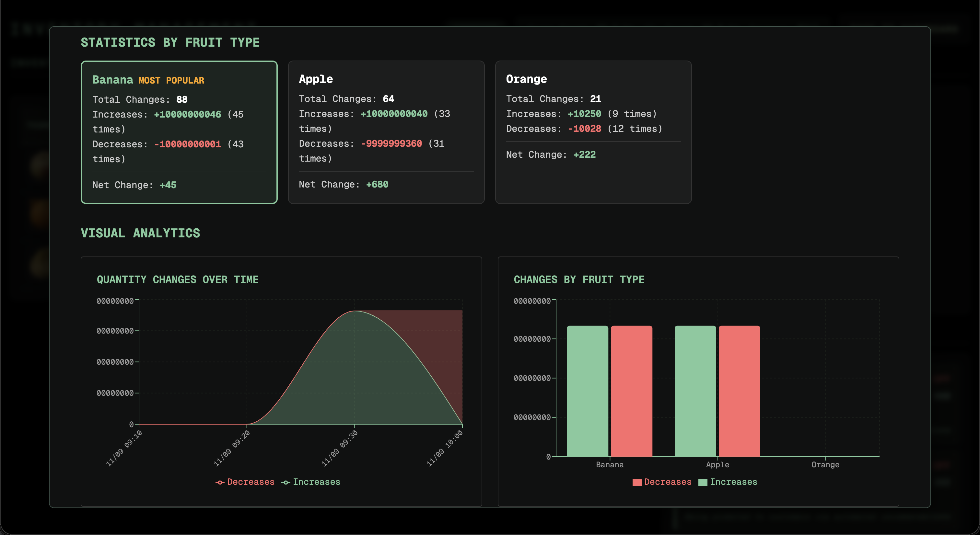Click the QUANTITY CHANGES OVER TIME title
Viewport: 980px width, 535px height.
178,279
